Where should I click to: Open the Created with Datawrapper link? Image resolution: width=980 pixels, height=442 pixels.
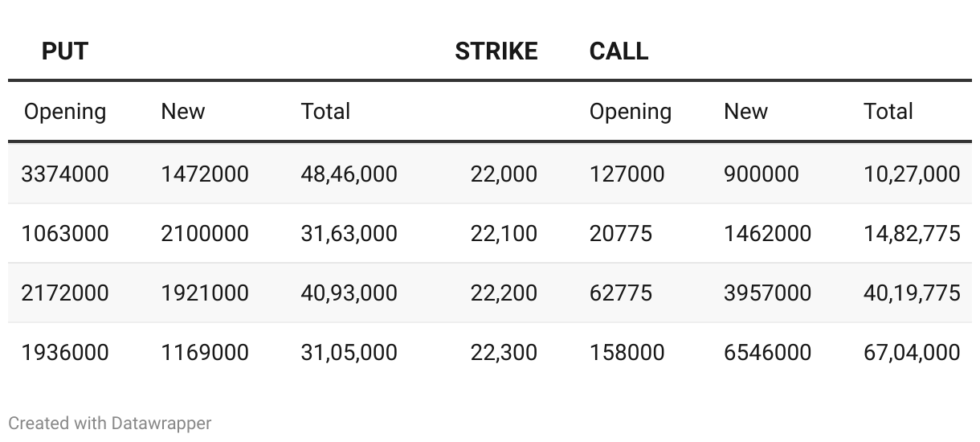coord(110,423)
